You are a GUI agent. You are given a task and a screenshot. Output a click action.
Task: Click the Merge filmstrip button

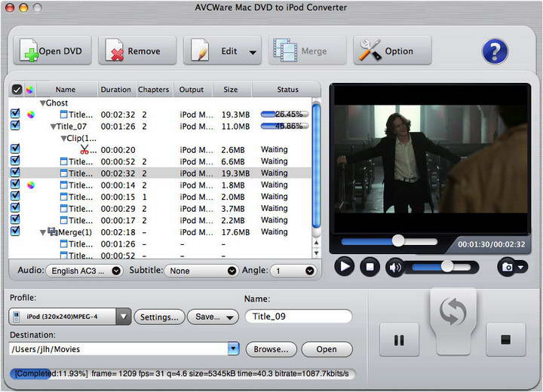click(x=307, y=51)
